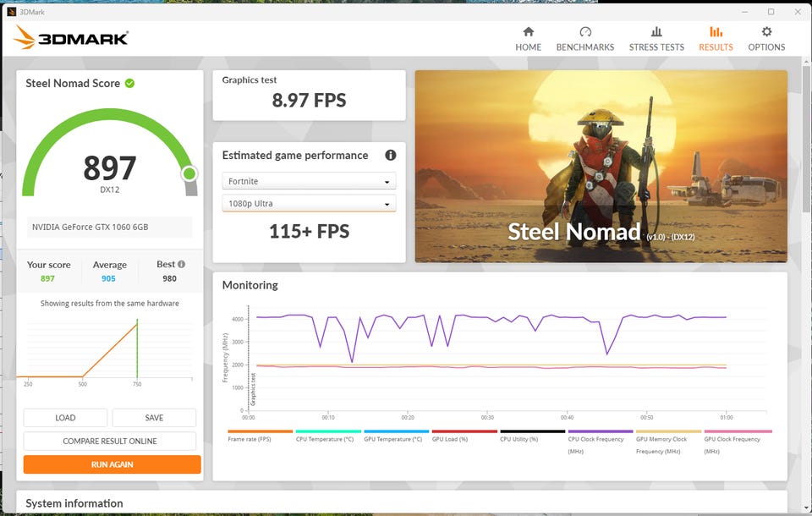
Task: Click the scrollbar down arrow
Action: tap(806, 508)
